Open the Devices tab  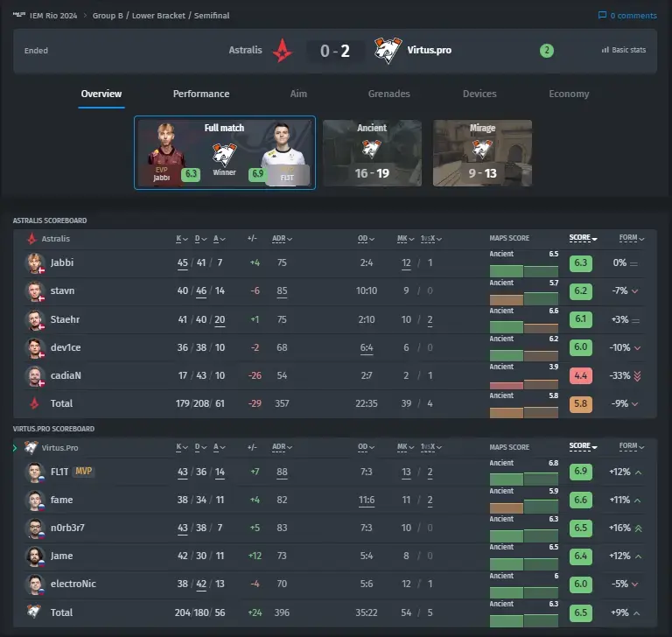[479, 94]
